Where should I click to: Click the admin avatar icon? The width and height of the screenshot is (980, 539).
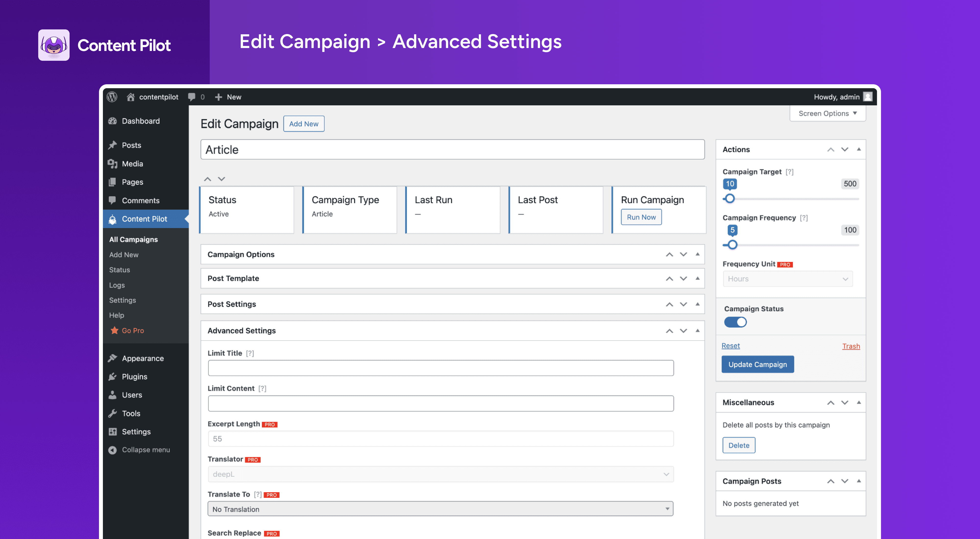[868, 97]
